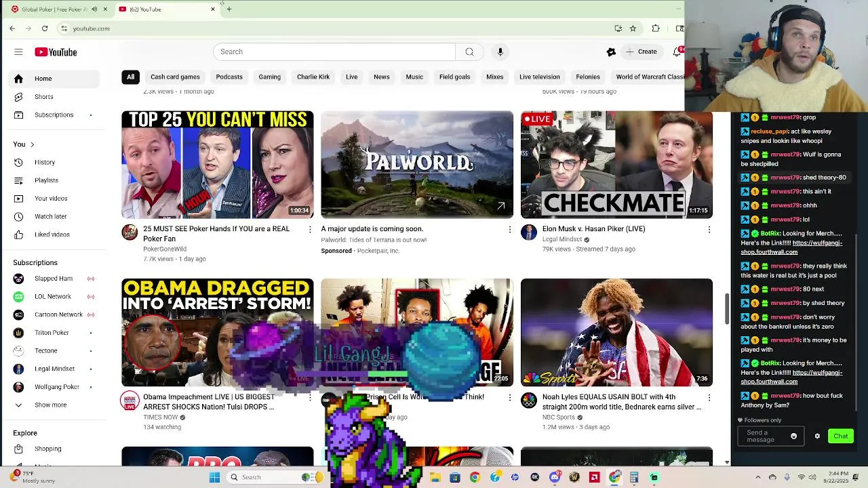The height and width of the screenshot is (488, 868).
Task: Open Watch later list
Action: click(52, 217)
